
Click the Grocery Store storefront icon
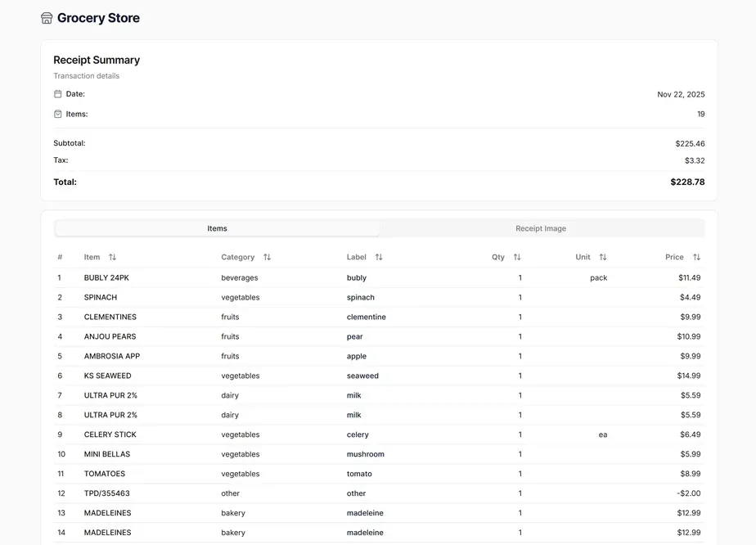point(47,17)
